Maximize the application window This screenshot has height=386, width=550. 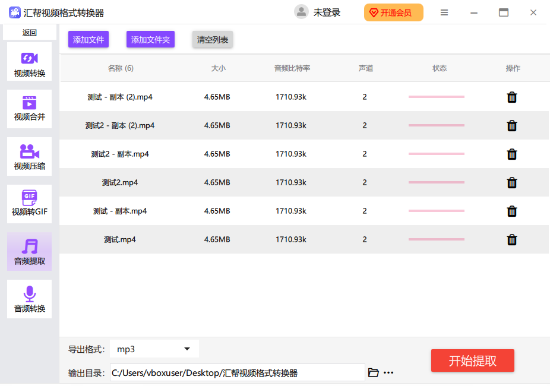click(x=504, y=13)
